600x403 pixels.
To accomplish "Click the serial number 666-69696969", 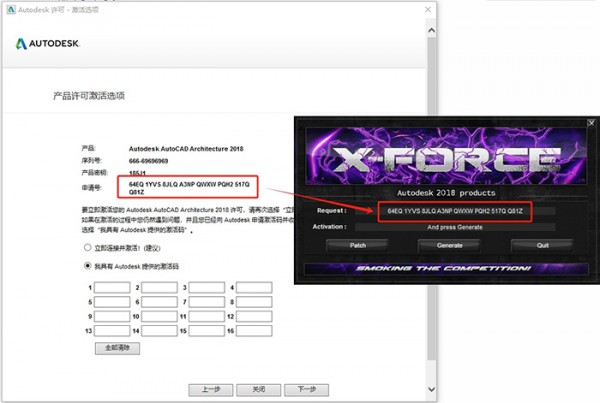I will click(x=148, y=161).
